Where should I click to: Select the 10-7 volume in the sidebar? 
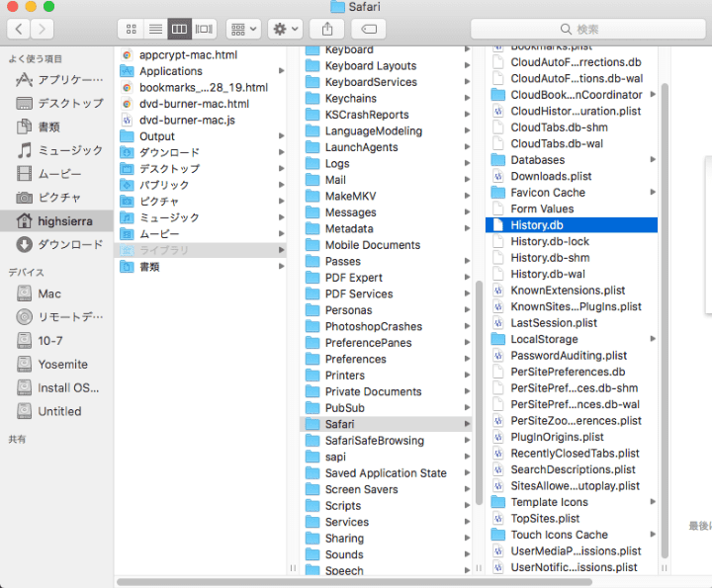click(x=56, y=340)
